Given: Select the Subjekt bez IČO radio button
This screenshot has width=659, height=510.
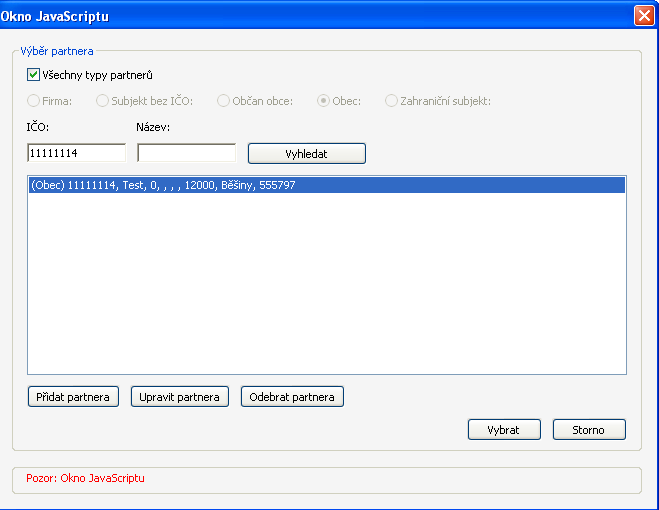Looking at the screenshot, I should (102, 101).
